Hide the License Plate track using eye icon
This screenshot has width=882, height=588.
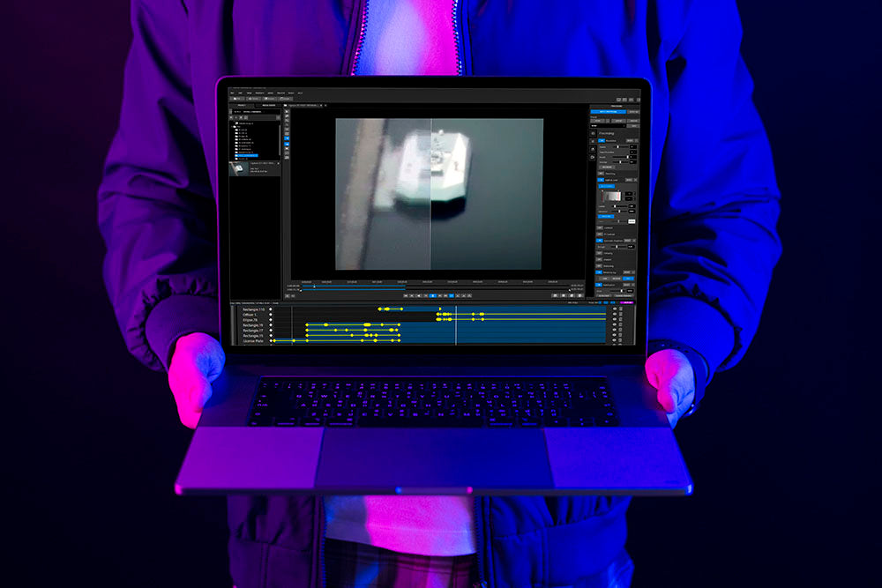pyautogui.click(x=615, y=341)
